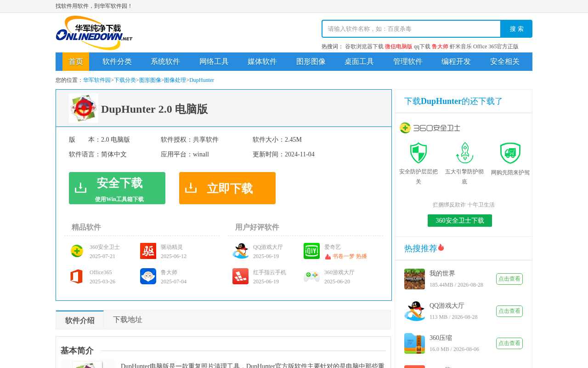Click the QQ游戏大厅 penguin icon in 用户好评软件
The height and width of the screenshot is (368, 588).
pyautogui.click(x=240, y=251)
